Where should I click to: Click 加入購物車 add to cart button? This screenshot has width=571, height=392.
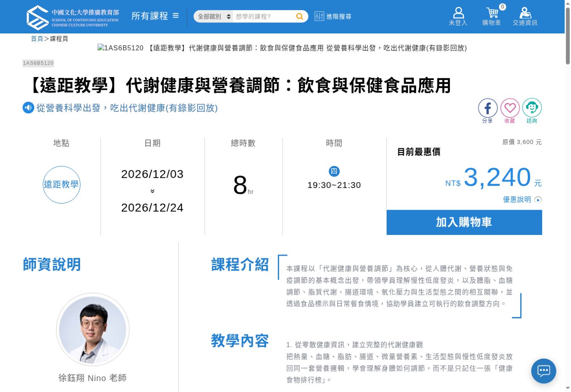click(x=464, y=222)
